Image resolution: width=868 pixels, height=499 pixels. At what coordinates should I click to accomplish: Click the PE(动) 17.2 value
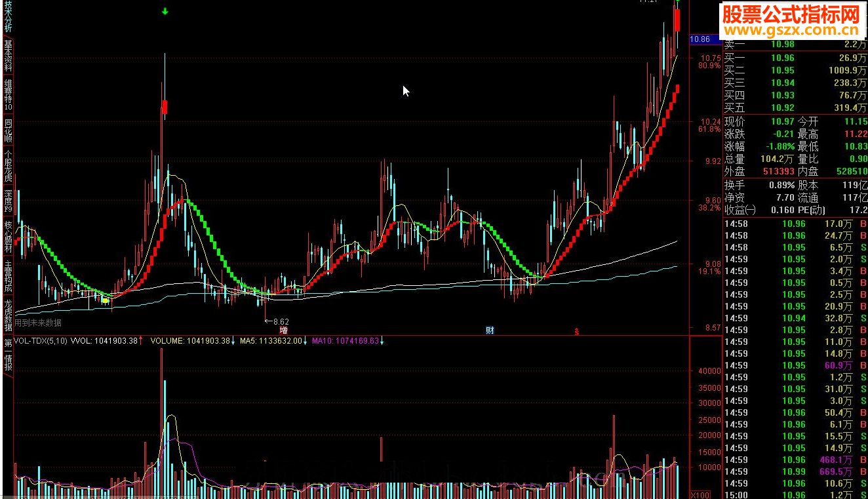858,210
